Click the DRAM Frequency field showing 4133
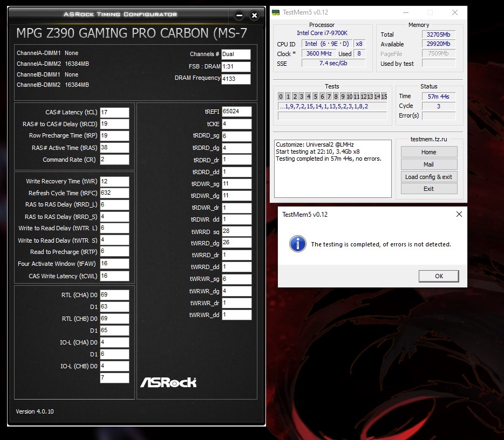504x440 pixels. [x=236, y=79]
